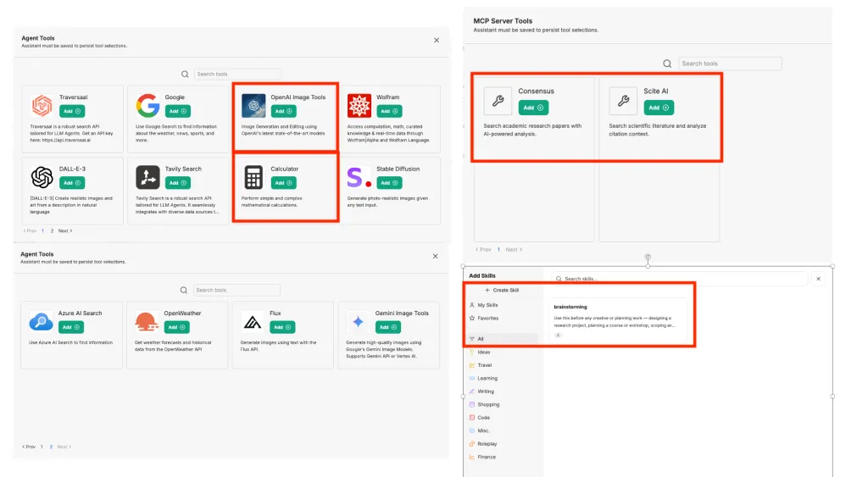Click the Traversaal tool logo icon
868x477 pixels.
42,105
